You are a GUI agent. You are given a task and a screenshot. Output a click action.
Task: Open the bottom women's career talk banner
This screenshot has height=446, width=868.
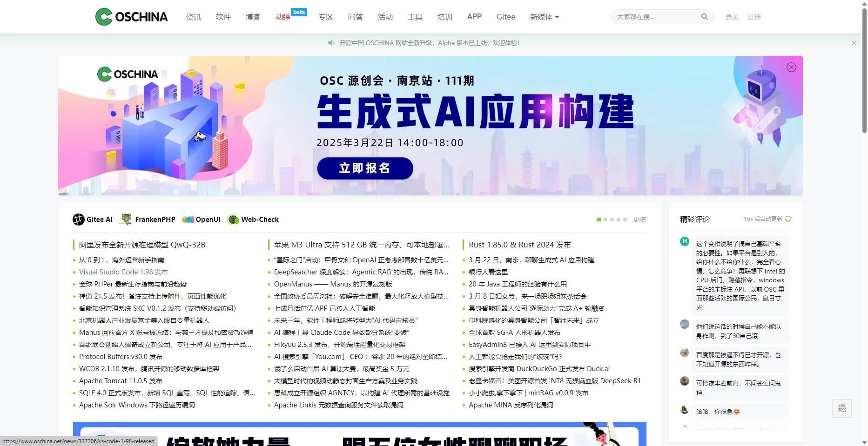(x=359, y=434)
